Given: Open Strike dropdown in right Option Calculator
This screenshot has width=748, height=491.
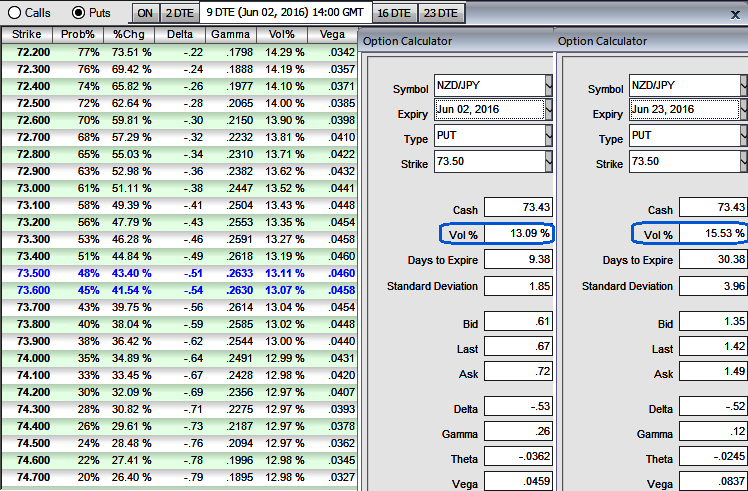Looking at the screenshot, I should pyautogui.click(x=744, y=161).
